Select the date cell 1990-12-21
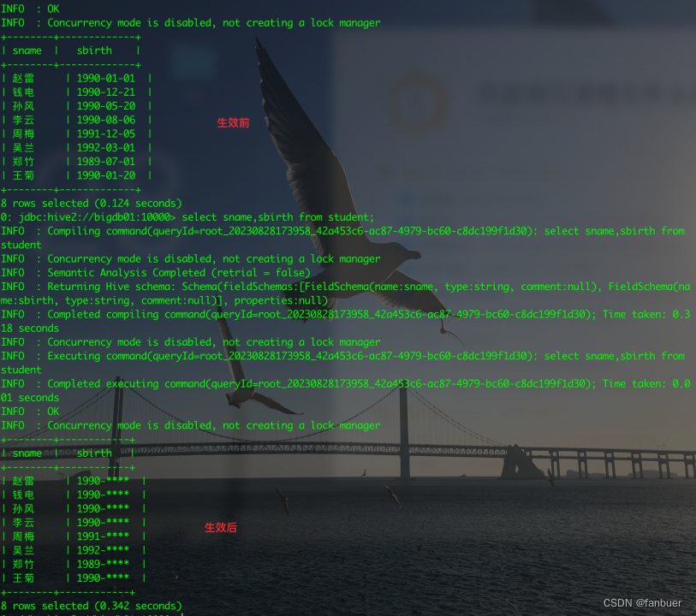 point(106,92)
